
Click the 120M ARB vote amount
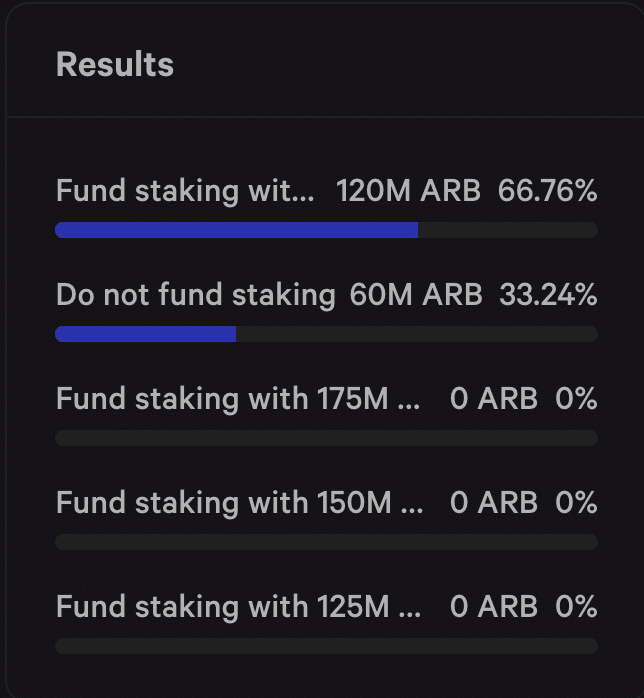408,191
